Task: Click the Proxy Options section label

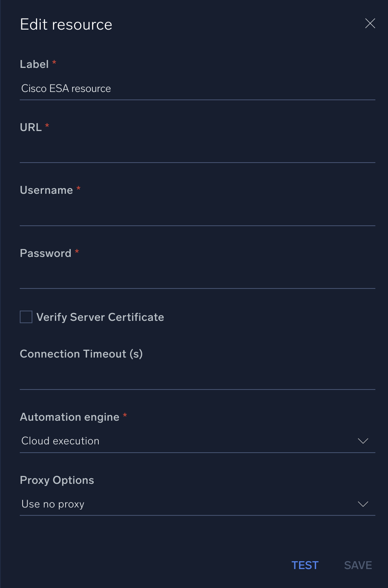Action: (x=57, y=480)
